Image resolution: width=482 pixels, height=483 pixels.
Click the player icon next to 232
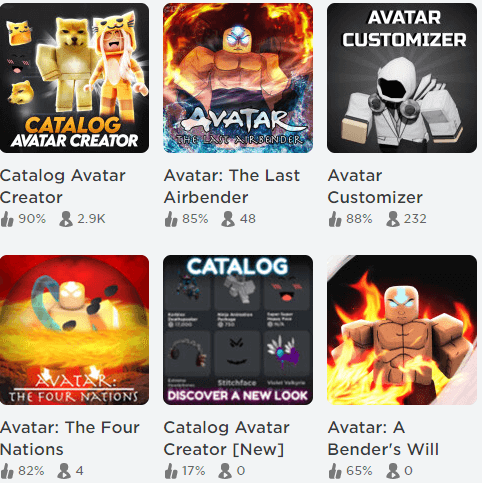coord(393,219)
